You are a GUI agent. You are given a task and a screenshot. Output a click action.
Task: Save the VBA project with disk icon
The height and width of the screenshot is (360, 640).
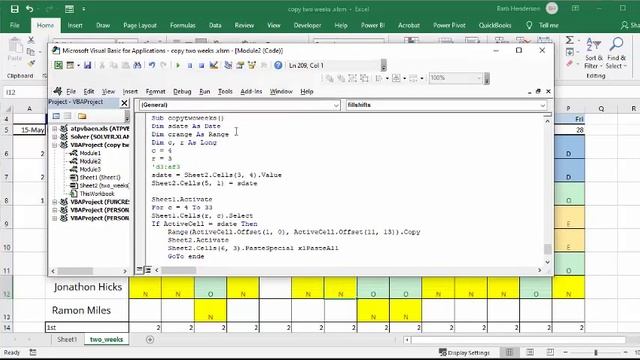pos(87,65)
